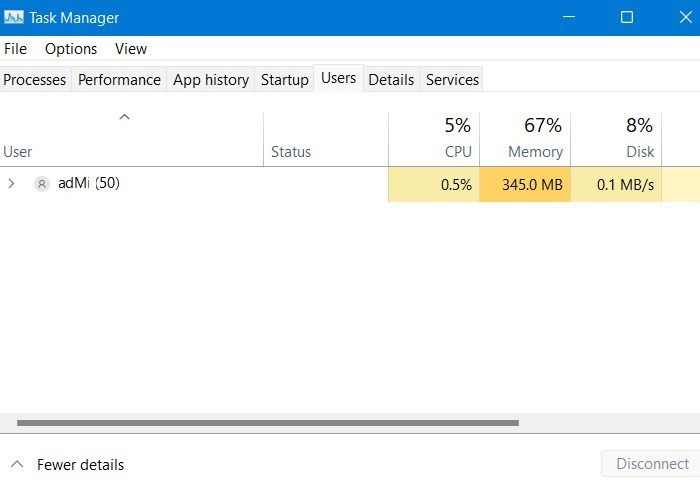Expand the adMi user process list
This screenshot has height=491, width=700.
click(x=12, y=184)
